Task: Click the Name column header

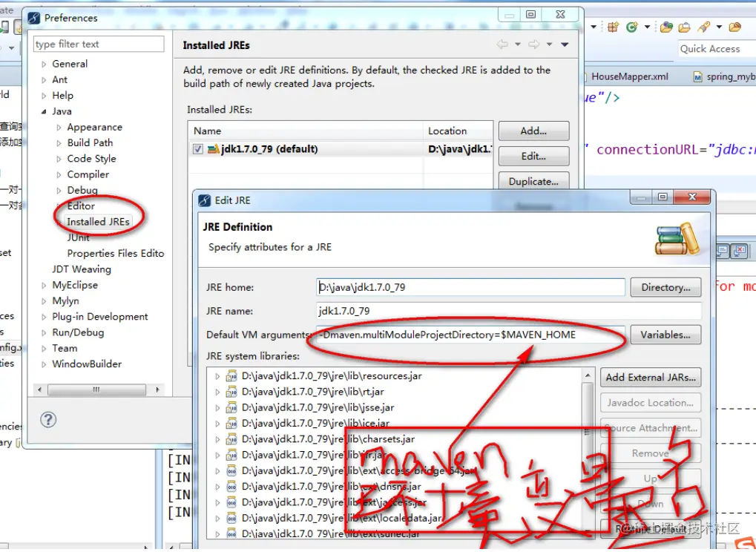Action: (x=306, y=131)
